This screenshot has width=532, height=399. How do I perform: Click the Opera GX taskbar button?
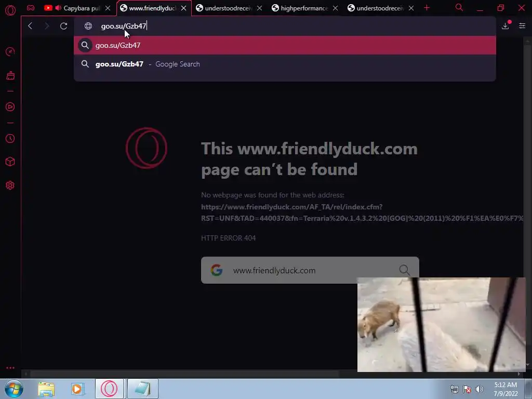109,389
